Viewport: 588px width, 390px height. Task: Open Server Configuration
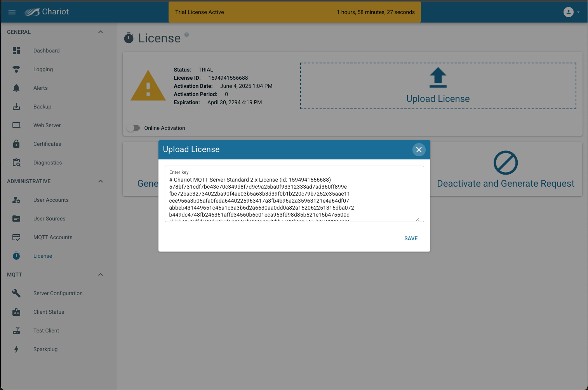[58, 293]
